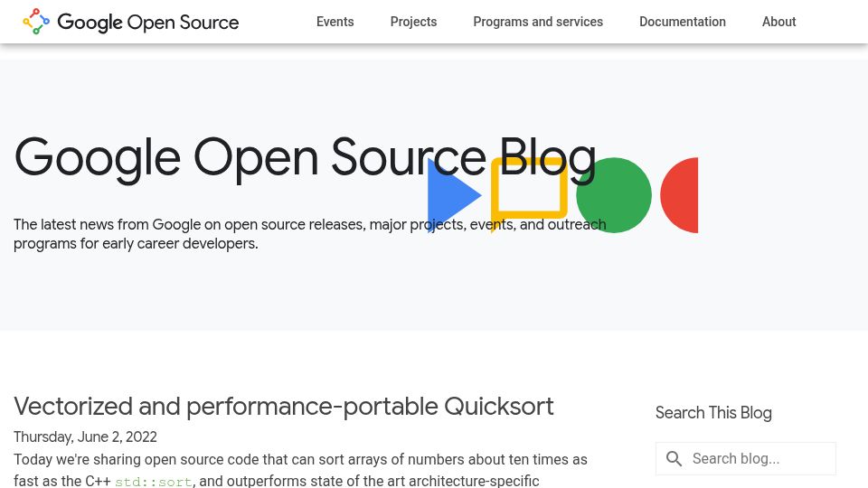The height and width of the screenshot is (488, 868).
Task: Open the Vectorized and performance-portable Quicksort post
Action: [283, 406]
